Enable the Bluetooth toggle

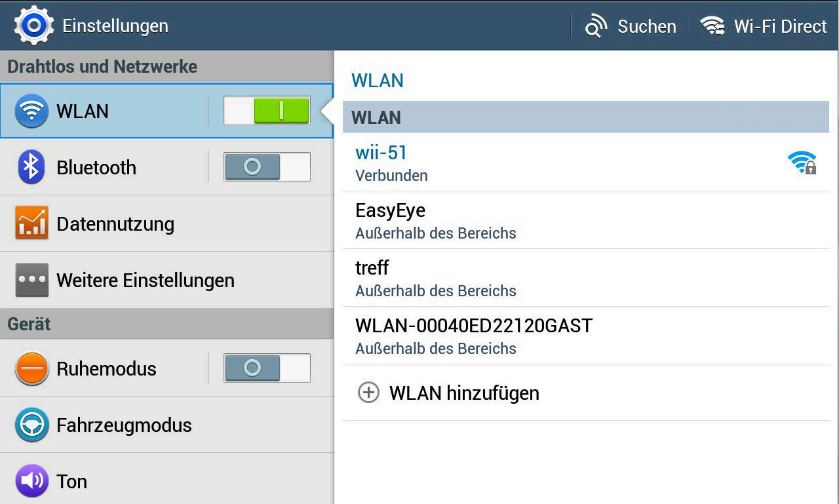(x=267, y=167)
